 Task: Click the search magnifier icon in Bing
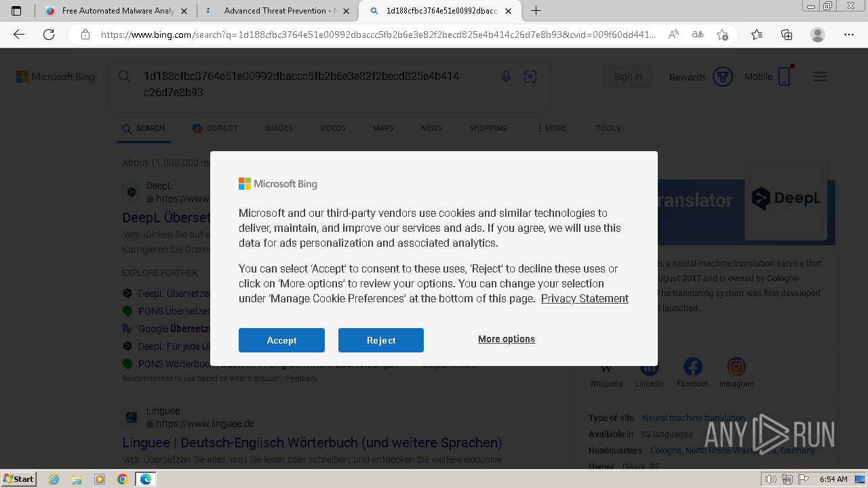click(x=125, y=77)
